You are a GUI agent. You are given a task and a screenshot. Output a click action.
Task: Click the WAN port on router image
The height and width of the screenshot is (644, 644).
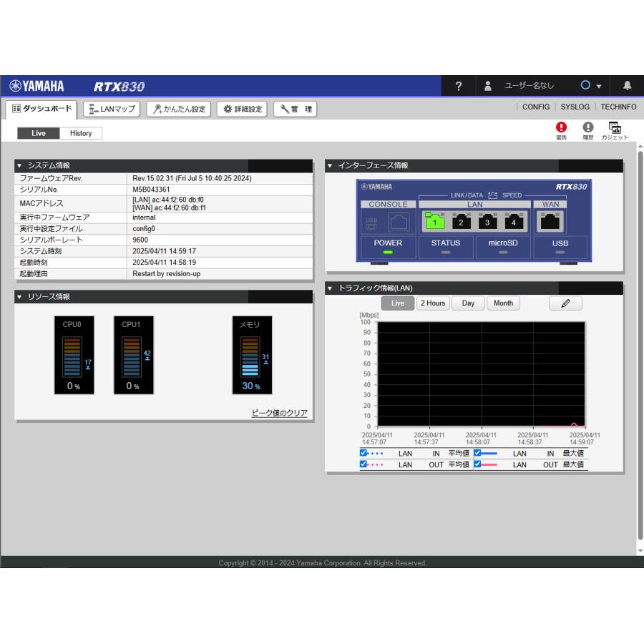[x=550, y=223]
